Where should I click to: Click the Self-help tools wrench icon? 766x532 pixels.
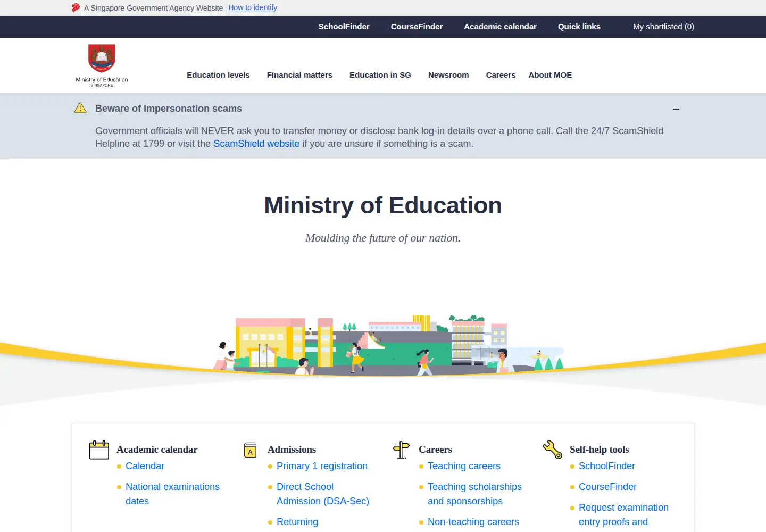[553, 450]
